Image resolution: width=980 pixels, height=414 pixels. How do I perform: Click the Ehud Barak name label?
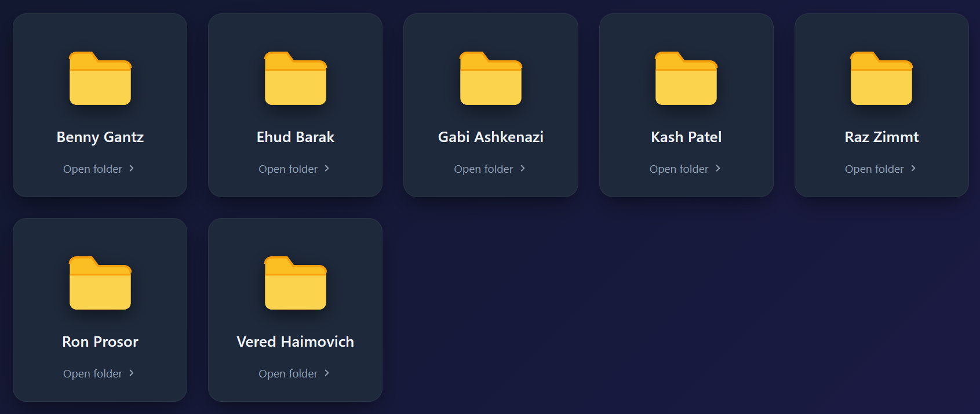pos(296,137)
